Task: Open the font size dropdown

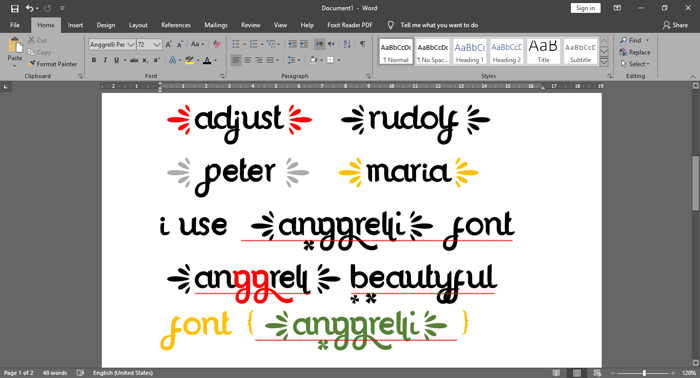Action: point(157,45)
